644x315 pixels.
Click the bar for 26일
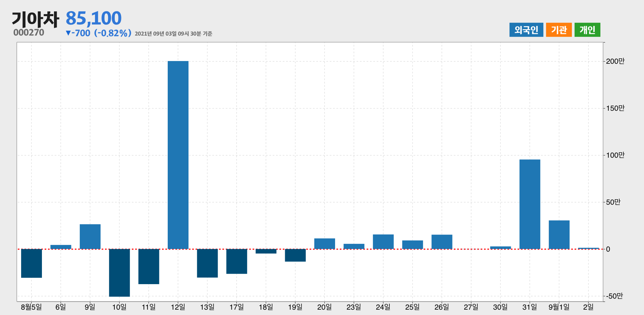[442, 242]
